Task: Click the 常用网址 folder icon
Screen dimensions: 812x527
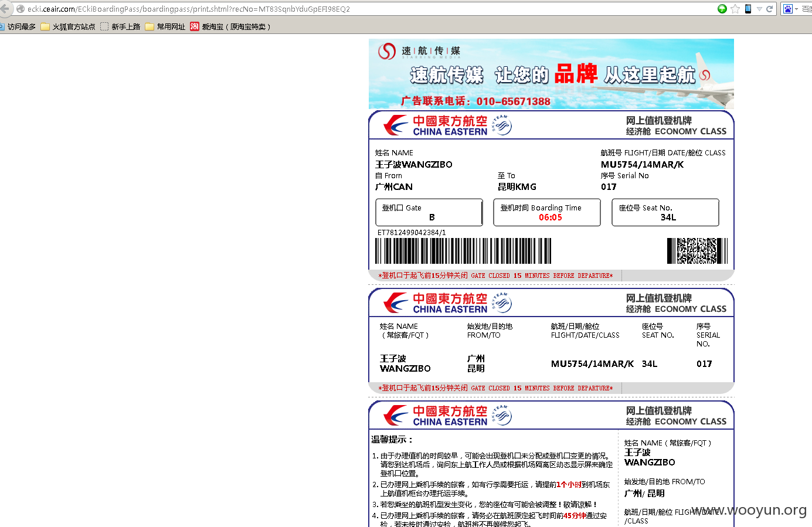Action: (x=150, y=26)
